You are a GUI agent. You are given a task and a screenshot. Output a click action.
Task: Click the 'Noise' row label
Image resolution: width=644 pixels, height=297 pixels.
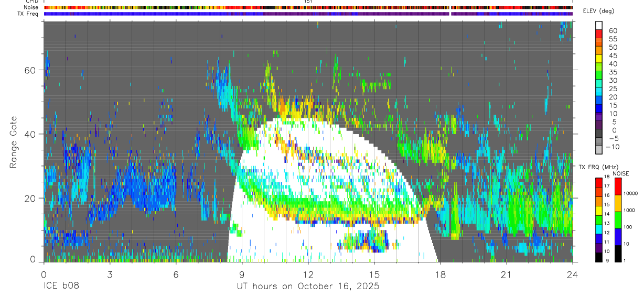tap(31, 8)
